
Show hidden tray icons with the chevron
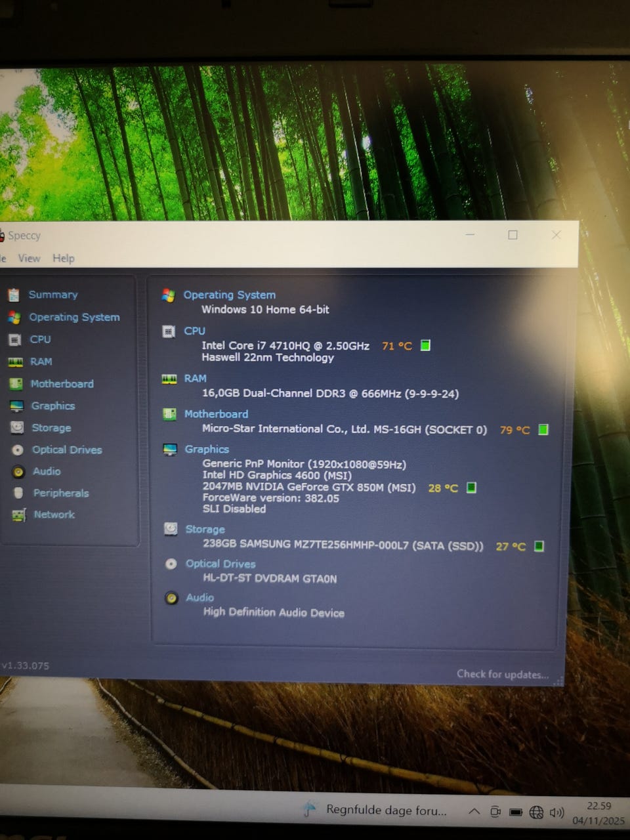tap(474, 812)
